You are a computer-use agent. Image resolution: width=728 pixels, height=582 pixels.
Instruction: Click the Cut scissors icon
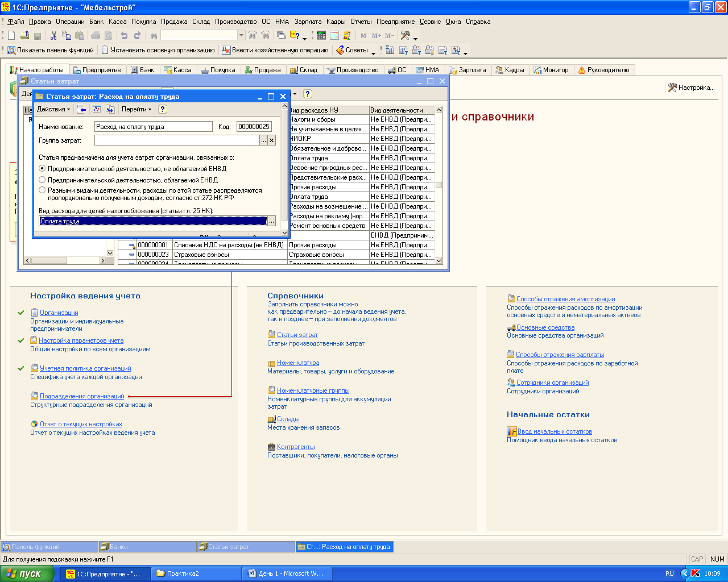tap(53, 35)
